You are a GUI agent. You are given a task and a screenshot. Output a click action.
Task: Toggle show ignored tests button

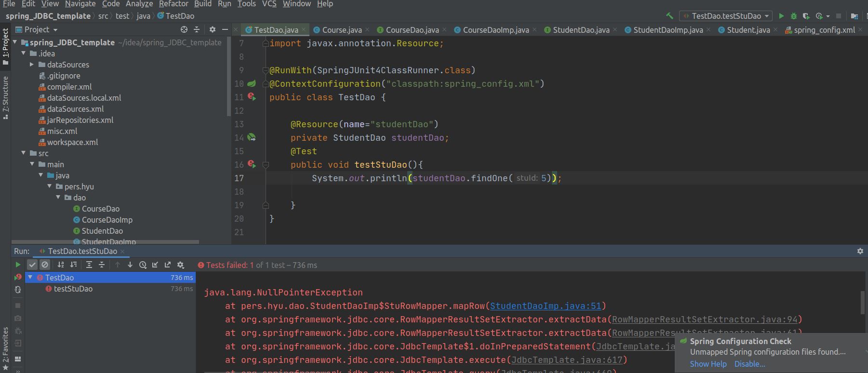[x=45, y=265]
